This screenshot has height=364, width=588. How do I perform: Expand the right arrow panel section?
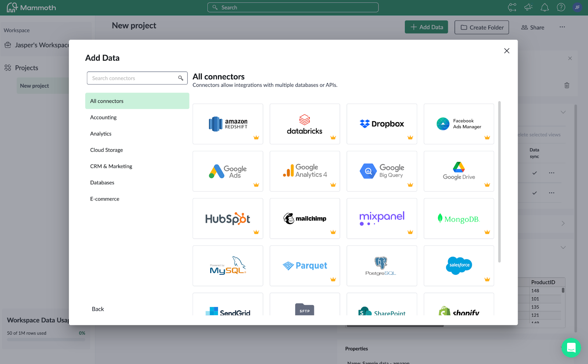click(x=563, y=223)
